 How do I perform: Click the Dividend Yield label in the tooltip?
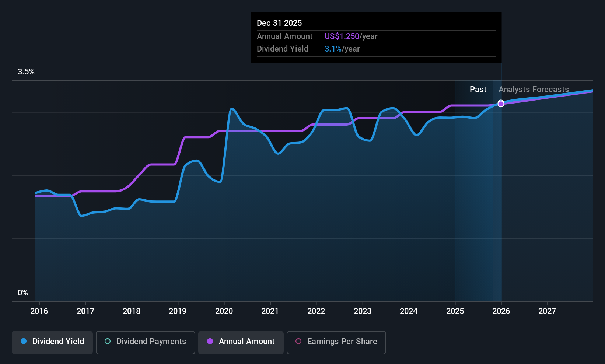pyautogui.click(x=283, y=49)
